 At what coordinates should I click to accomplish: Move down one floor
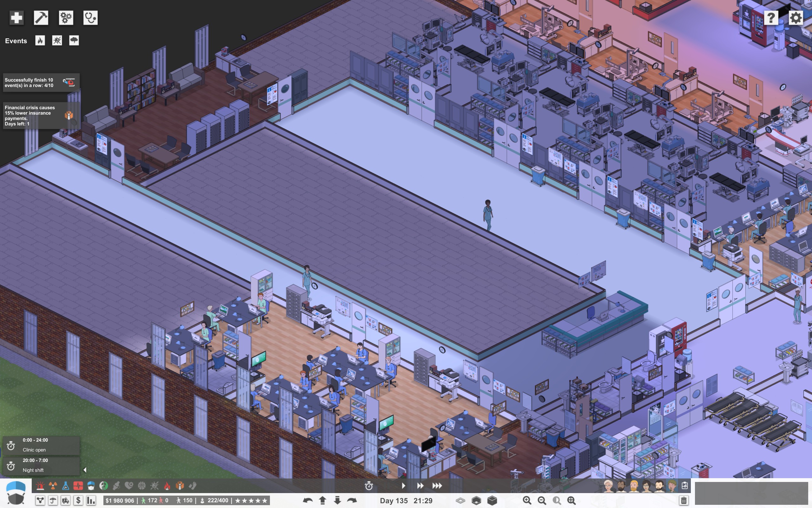tap(337, 501)
